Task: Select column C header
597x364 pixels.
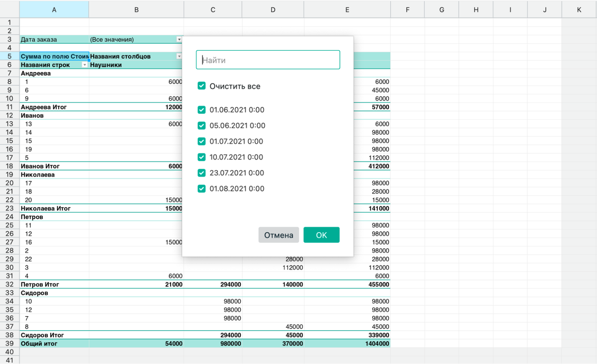Action: [x=213, y=9]
